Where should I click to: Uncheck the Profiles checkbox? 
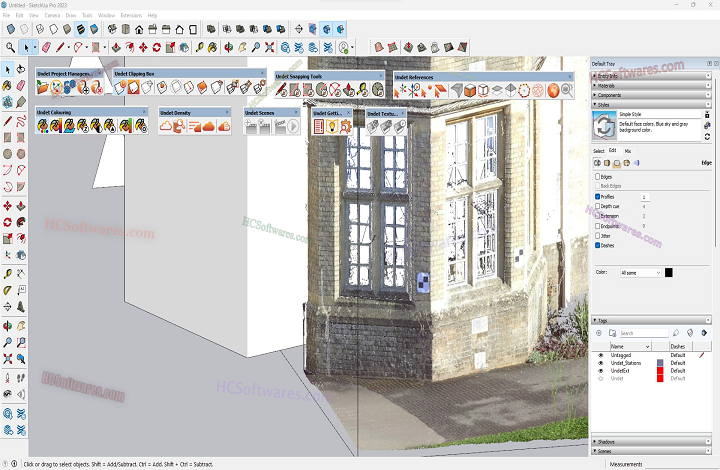[598, 196]
